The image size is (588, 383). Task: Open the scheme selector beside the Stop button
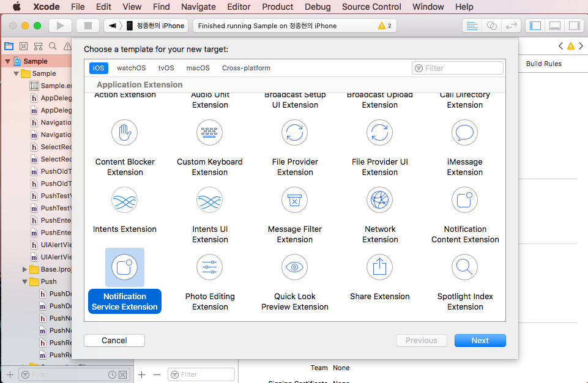tap(113, 26)
